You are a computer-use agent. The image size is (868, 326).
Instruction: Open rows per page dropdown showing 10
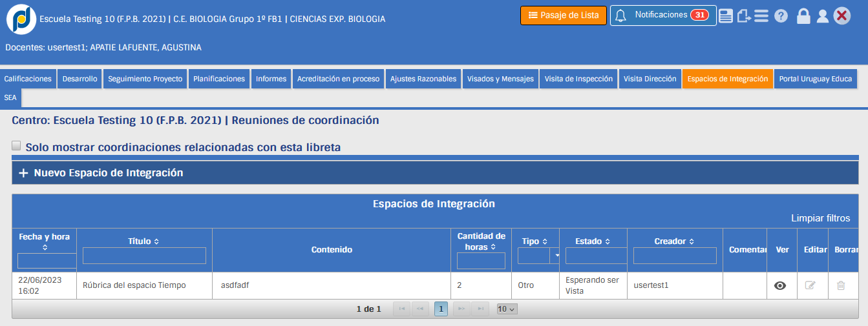point(507,309)
